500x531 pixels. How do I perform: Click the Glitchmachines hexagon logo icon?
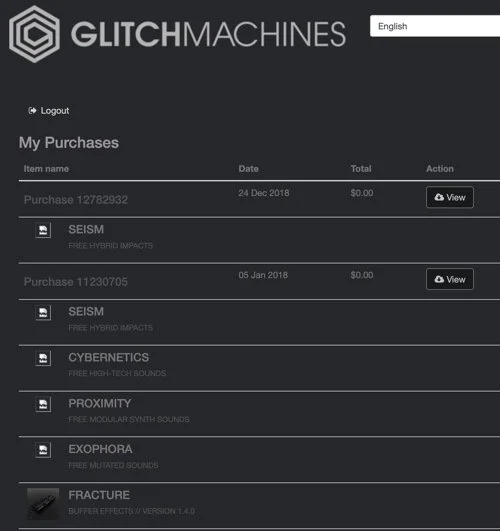click(34, 34)
